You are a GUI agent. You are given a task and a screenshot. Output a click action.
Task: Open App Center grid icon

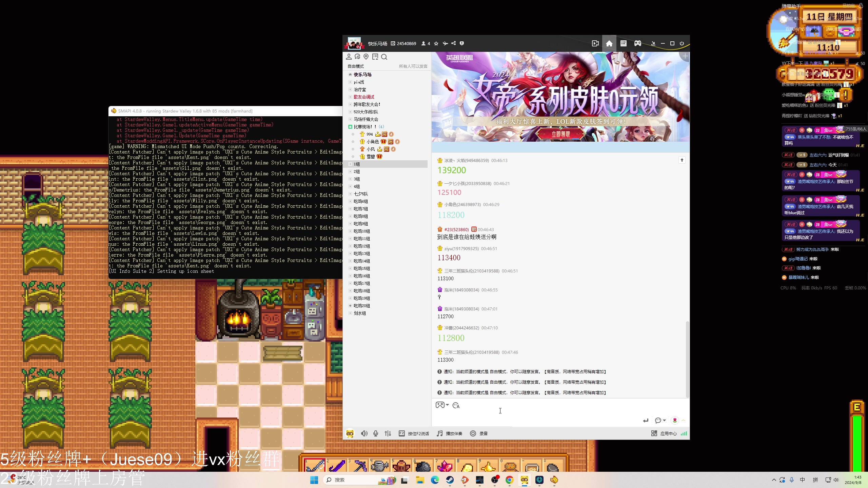[x=654, y=433]
